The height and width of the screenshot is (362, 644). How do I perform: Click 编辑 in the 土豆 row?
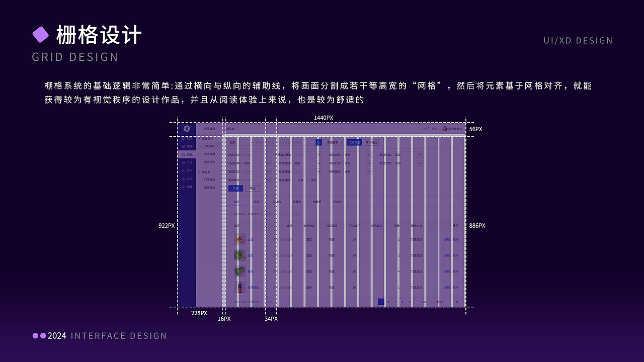point(447,239)
